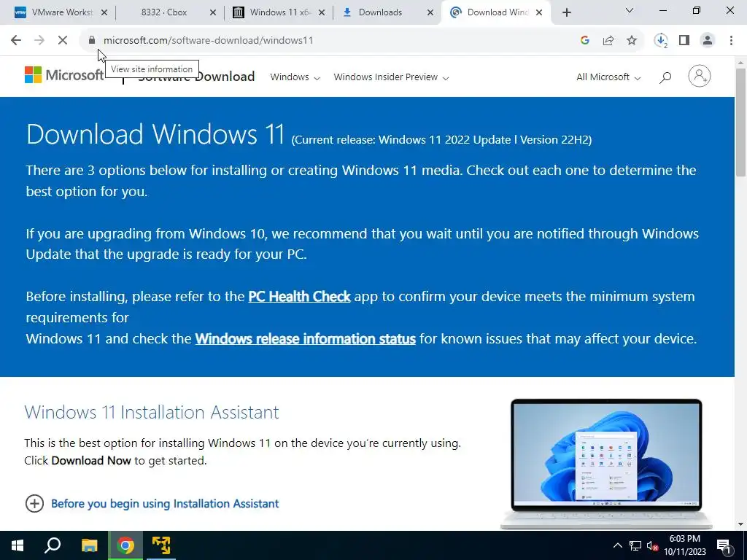747x560 pixels.
Task: Open muted volume tray icon
Action: click(x=653, y=545)
